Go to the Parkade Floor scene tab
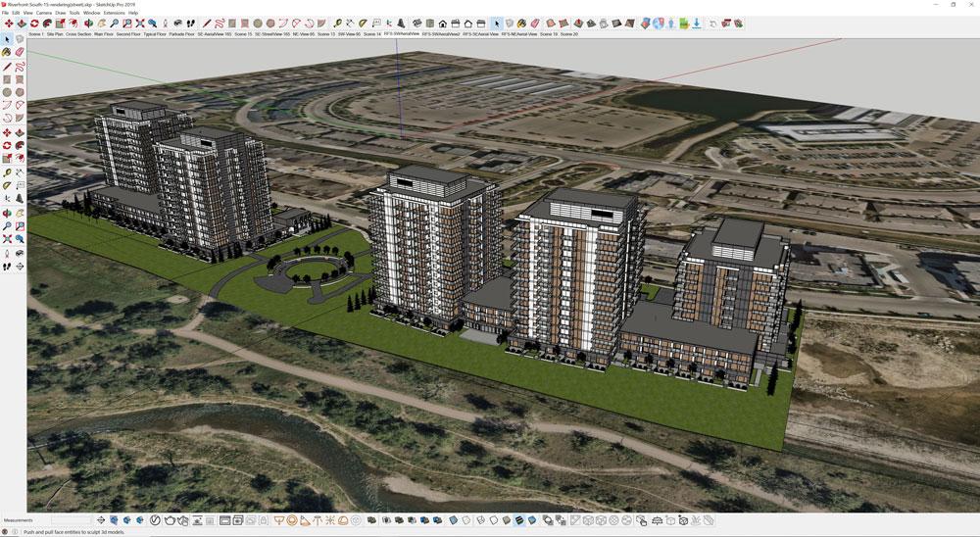 [x=181, y=33]
